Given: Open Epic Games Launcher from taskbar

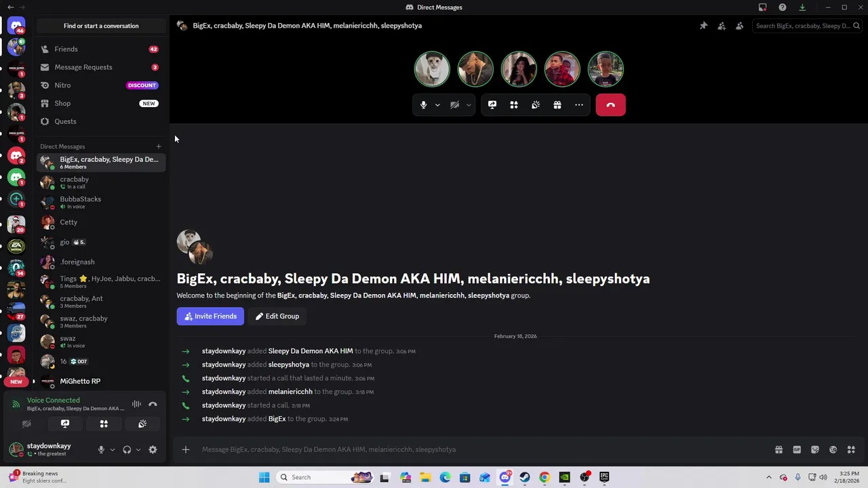Looking at the screenshot, I should coord(604,477).
